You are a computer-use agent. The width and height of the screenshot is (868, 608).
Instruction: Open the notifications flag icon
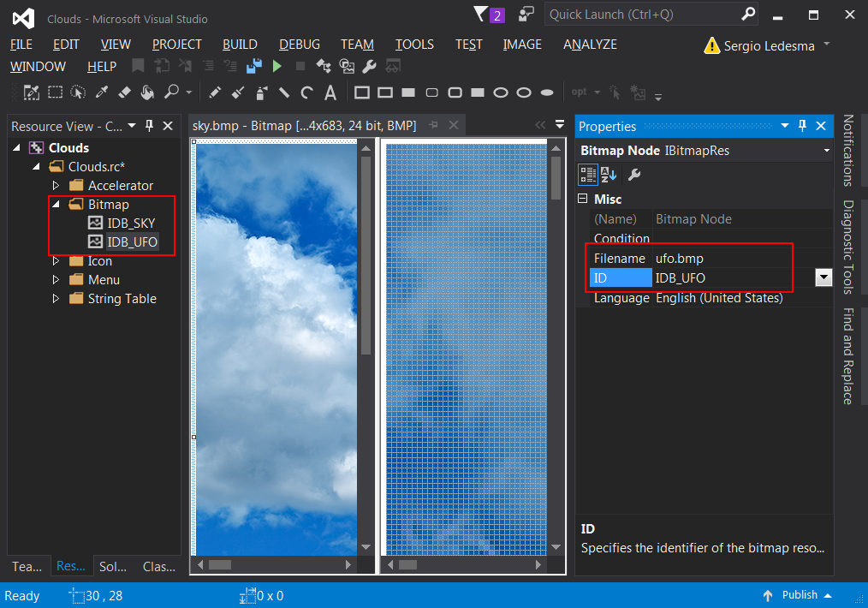click(481, 15)
